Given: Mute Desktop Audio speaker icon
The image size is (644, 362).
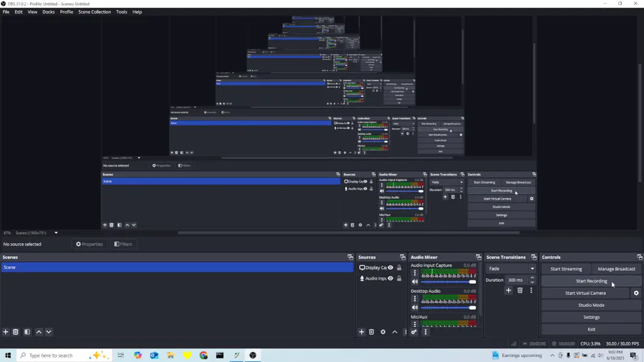Looking at the screenshot, I should [x=415, y=308].
